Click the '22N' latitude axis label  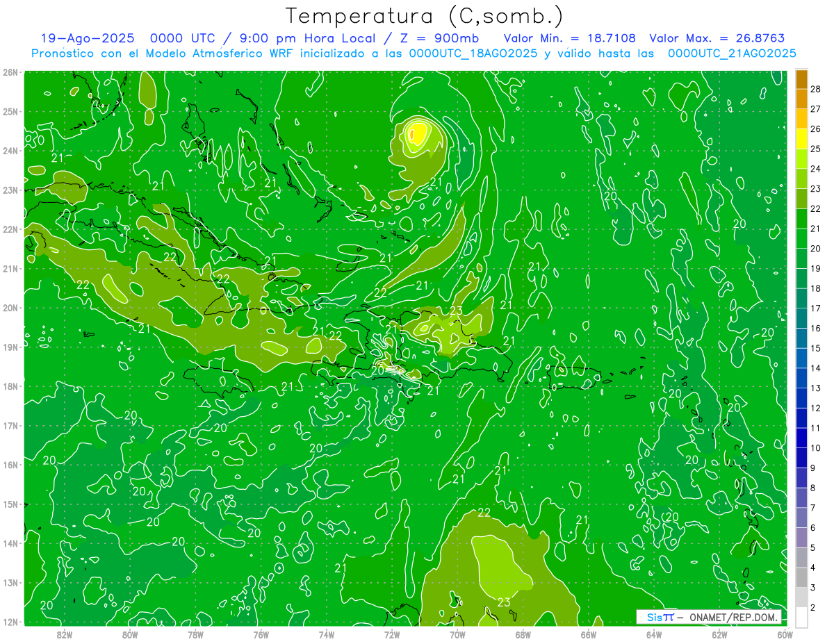[x=10, y=229]
